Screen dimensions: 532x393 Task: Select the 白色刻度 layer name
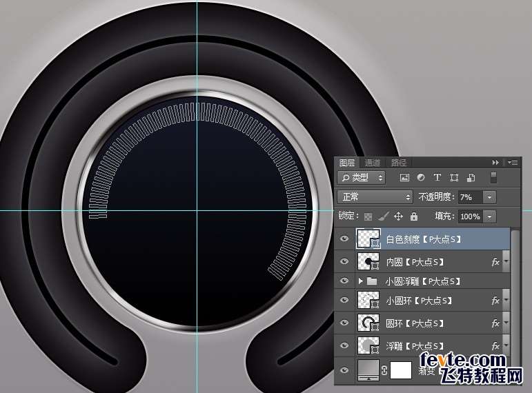(424, 239)
